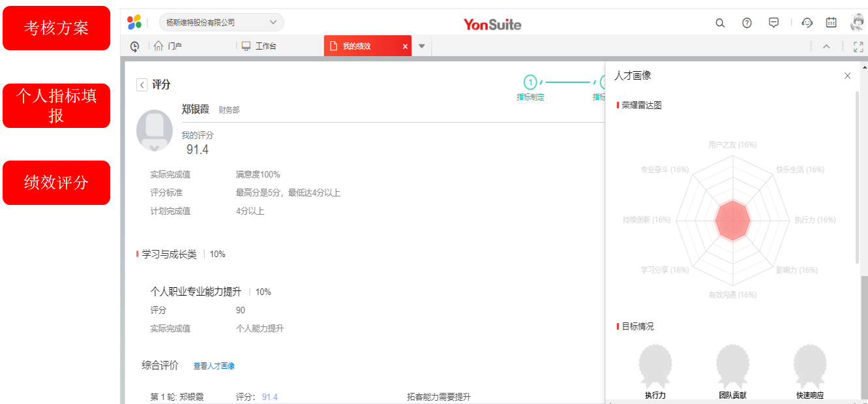Open the help question mark icon

coord(747,23)
